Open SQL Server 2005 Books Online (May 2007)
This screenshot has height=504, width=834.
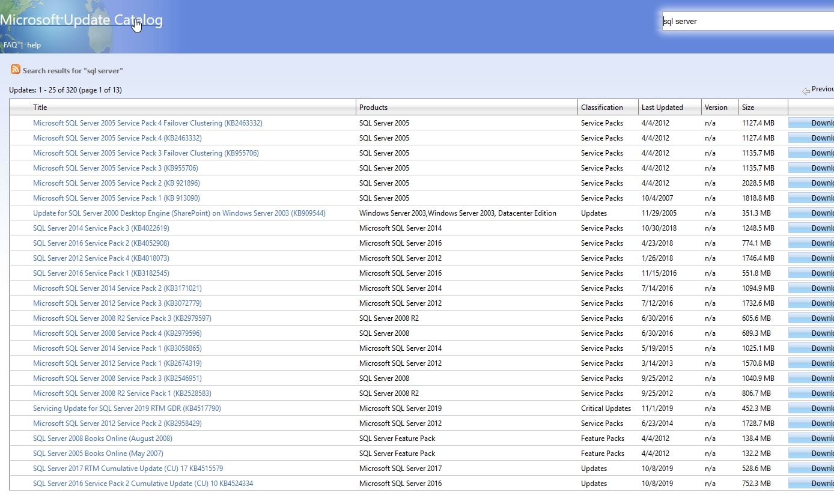tap(98, 454)
